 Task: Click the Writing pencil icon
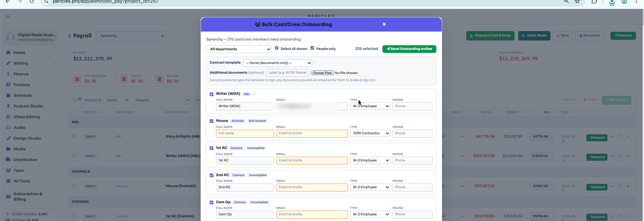[8, 63]
